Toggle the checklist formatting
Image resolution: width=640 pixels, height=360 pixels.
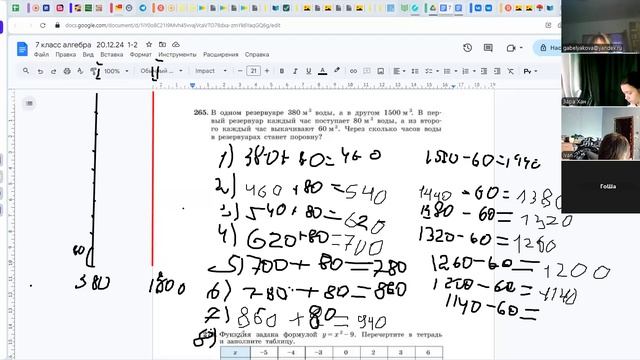point(428,71)
